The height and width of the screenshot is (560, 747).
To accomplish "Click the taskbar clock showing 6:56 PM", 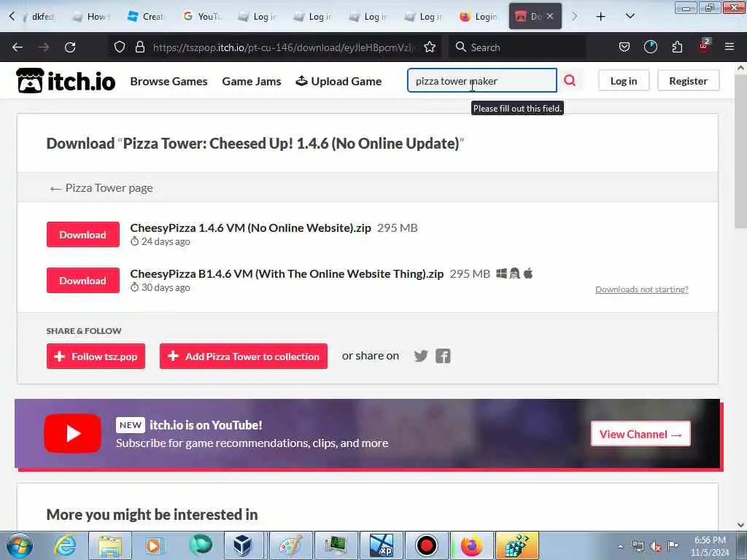I will 709,546.
